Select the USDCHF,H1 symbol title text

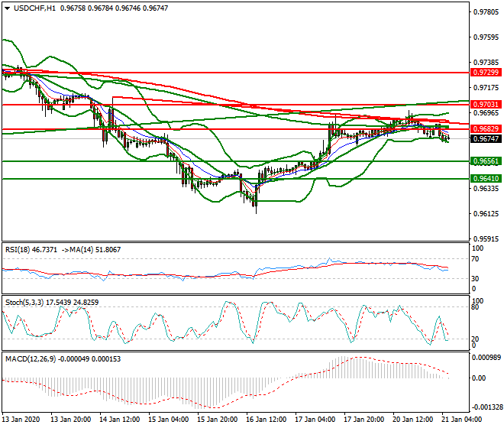(x=34, y=8)
